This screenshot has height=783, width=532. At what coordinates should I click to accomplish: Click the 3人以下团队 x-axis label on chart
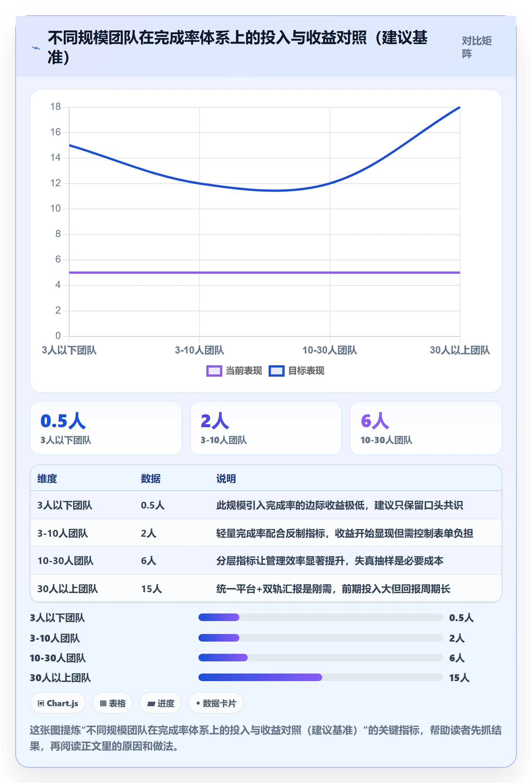tap(69, 350)
